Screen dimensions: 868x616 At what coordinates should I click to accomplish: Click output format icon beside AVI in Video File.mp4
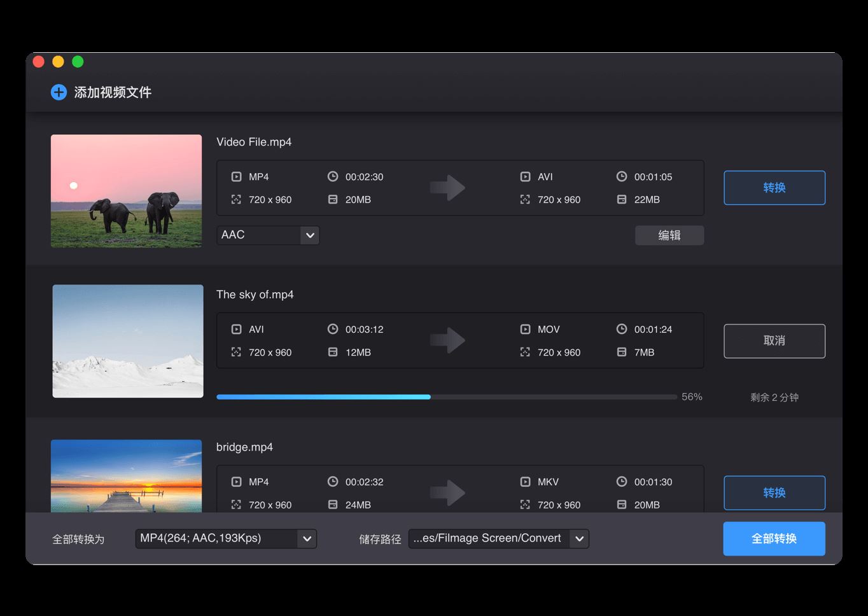click(x=525, y=177)
